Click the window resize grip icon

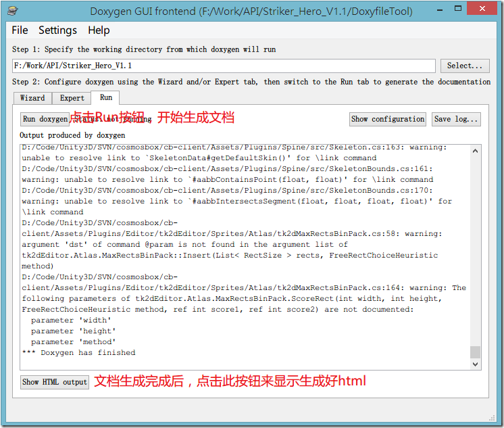(x=492, y=418)
